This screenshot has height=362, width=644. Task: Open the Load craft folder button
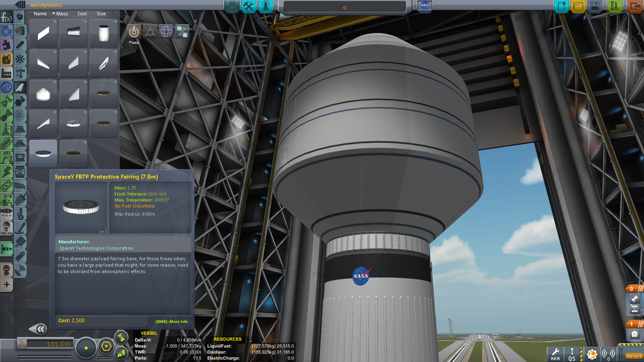pyautogui.click(x=578, y=6)
